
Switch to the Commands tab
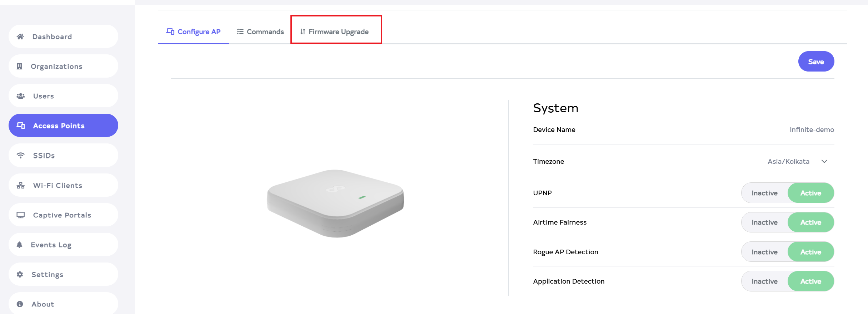[260, 32]
